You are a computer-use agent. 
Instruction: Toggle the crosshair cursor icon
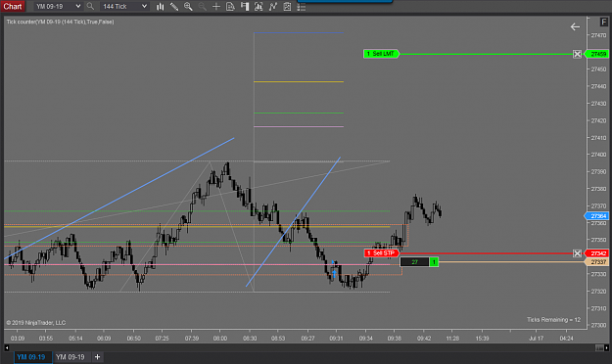(215, 6)
